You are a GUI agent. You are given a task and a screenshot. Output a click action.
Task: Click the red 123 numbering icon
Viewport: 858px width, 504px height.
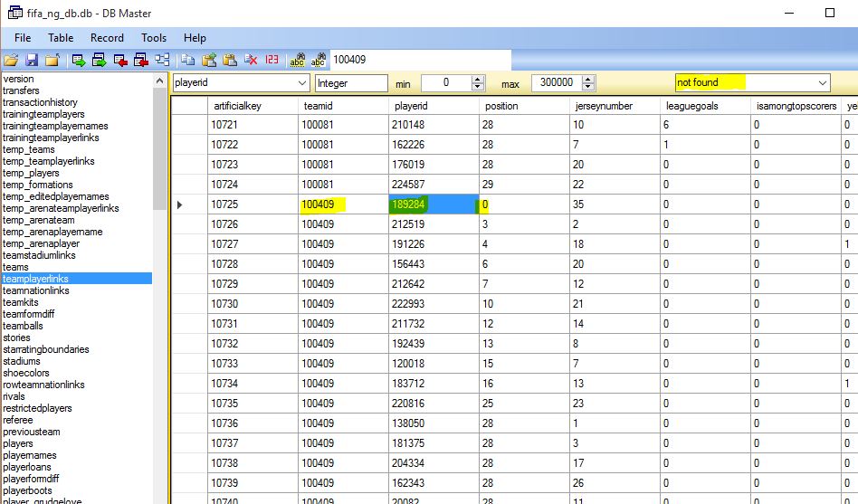tap(272, 61)
